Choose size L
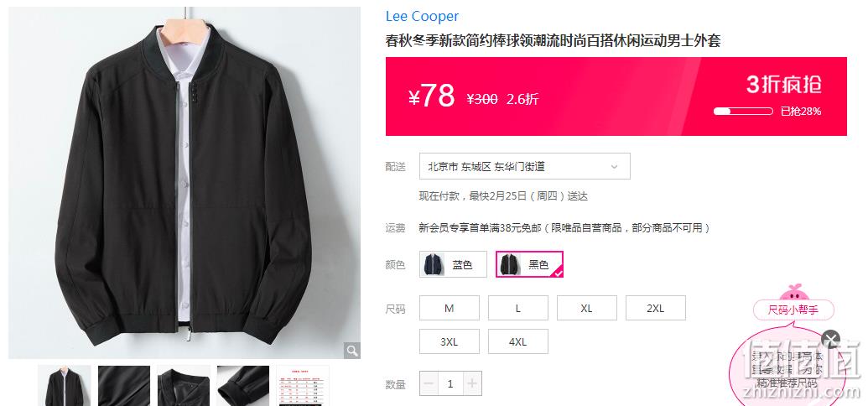 pos(517,308)
